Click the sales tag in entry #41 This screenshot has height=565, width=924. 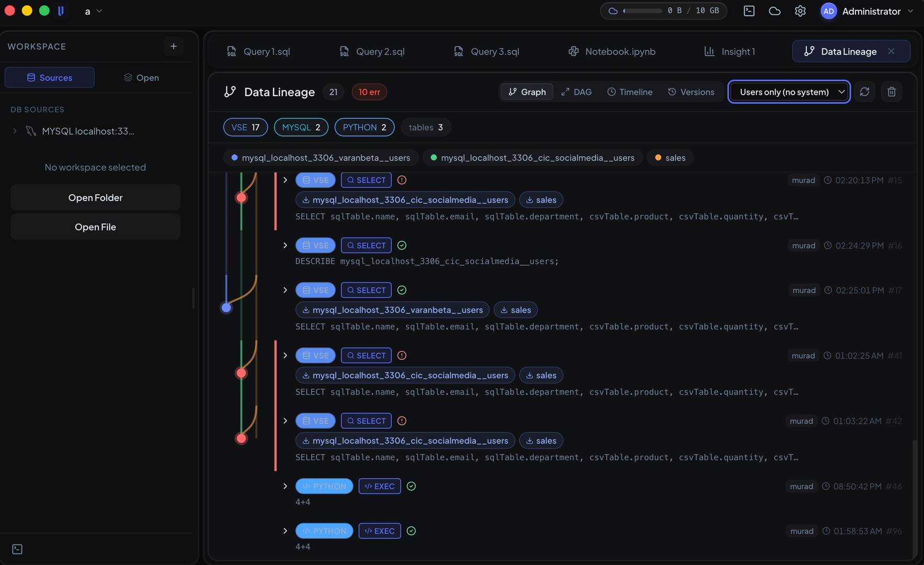pyautogui.click(x=541, y=375)
